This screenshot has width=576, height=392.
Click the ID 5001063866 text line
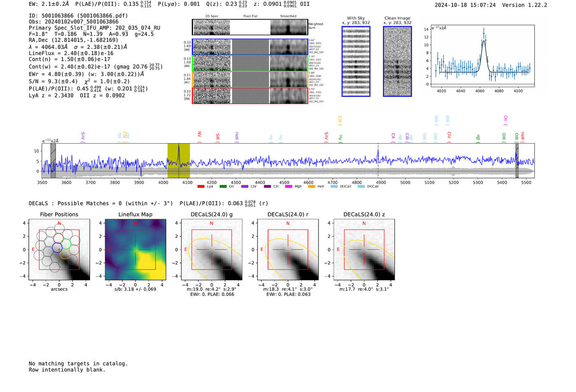[x=78, y=16]
